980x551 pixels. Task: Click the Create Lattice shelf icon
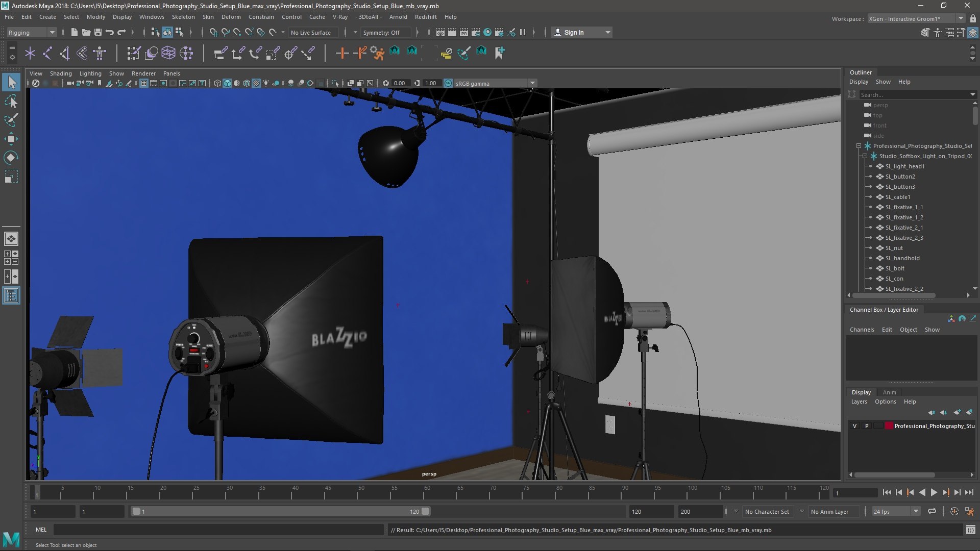168,53
